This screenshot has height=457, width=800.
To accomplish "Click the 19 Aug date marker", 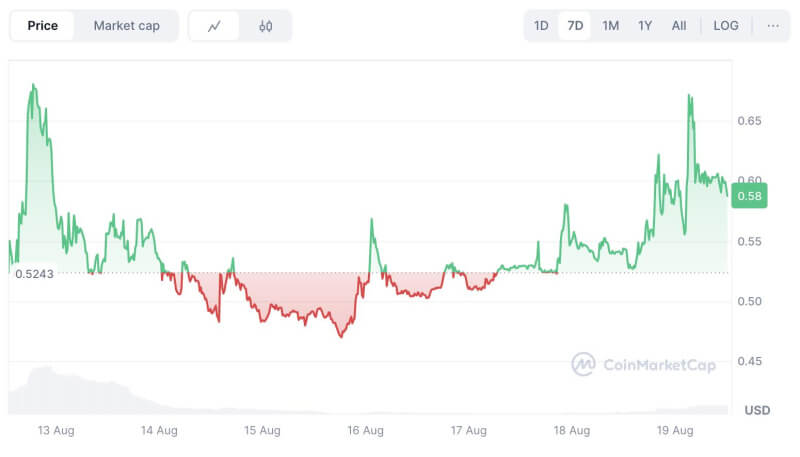I will point(675,431).
